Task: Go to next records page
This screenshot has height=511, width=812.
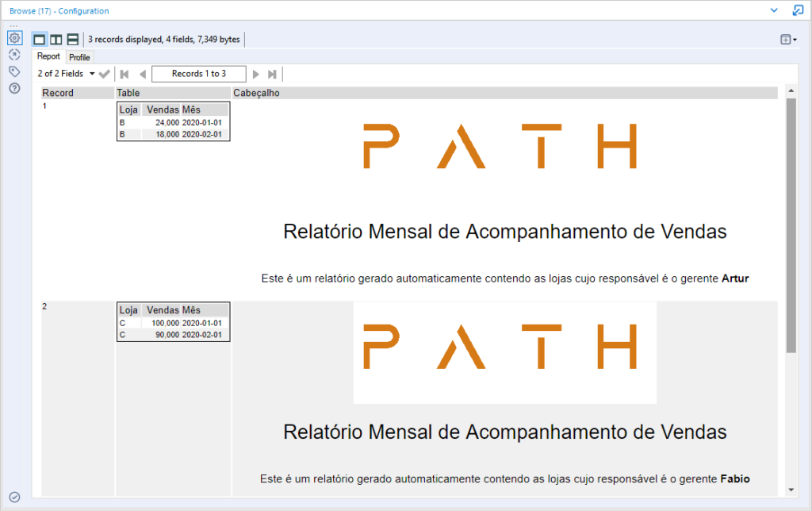Action: pos(255,74)
